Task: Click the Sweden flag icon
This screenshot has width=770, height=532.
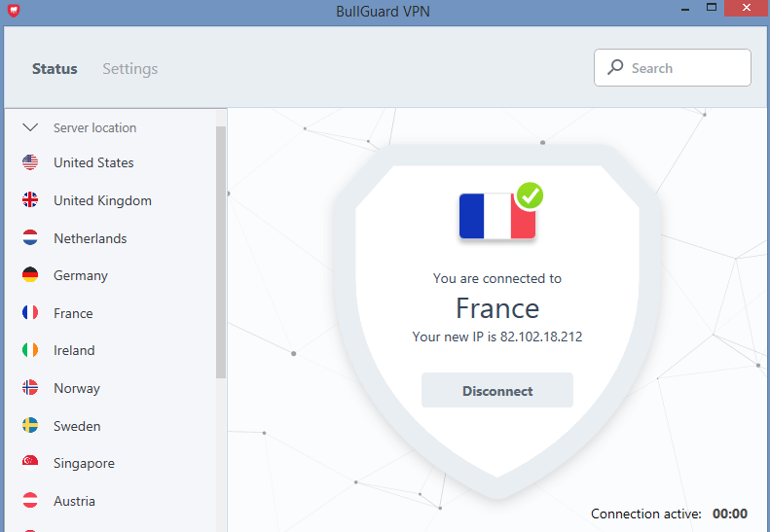Action: (x=30, y=425)
